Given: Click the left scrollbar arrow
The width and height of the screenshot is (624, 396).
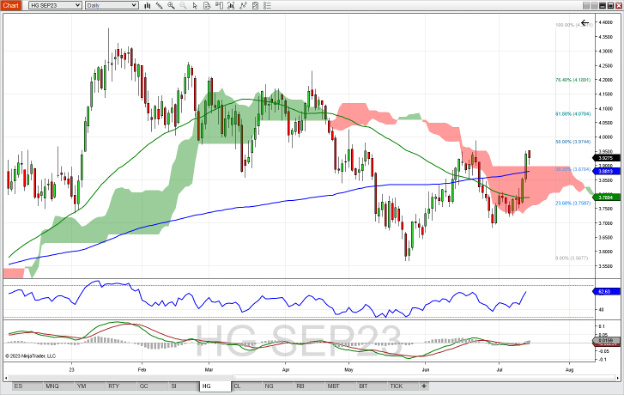Looking at the screenshot, I should (x=6, y=377).
